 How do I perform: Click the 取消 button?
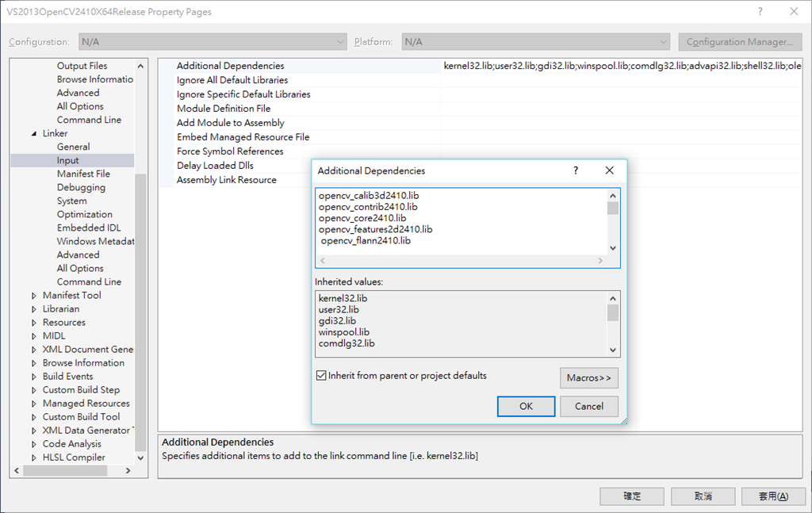(703, 496)
